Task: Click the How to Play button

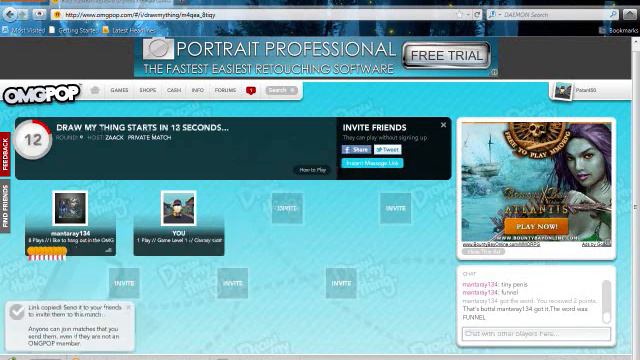Action: click(x=313, y=170)
